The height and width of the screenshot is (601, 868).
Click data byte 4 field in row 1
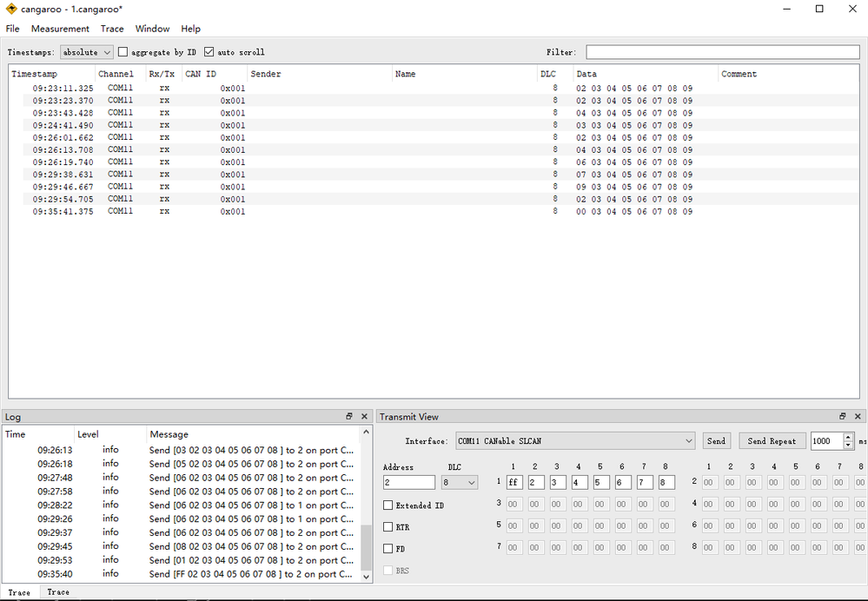coord(580,483)
